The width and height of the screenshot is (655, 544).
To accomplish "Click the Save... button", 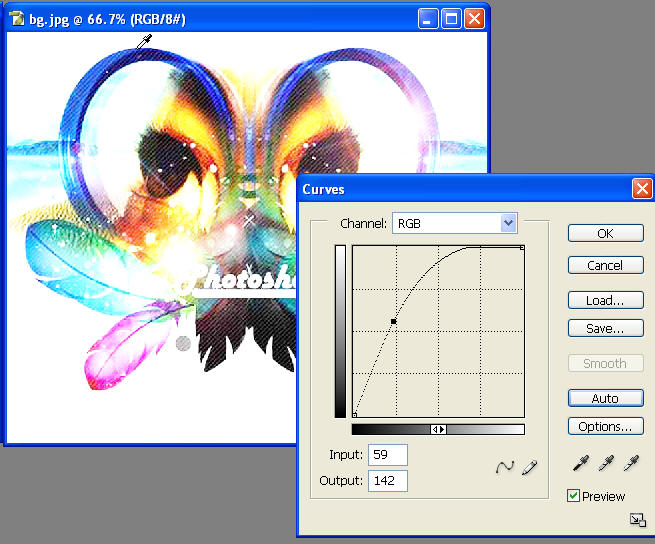I will coord(605,328).
